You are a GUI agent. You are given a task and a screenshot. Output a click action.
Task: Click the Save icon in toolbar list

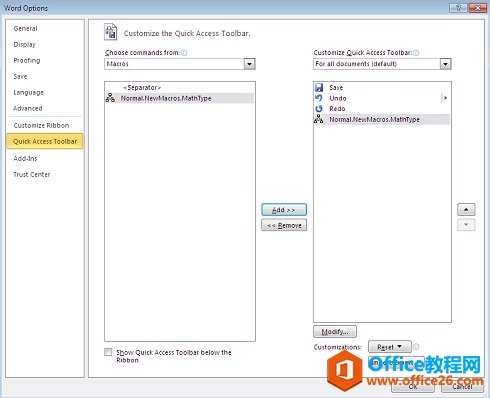(x=319, y=88)
